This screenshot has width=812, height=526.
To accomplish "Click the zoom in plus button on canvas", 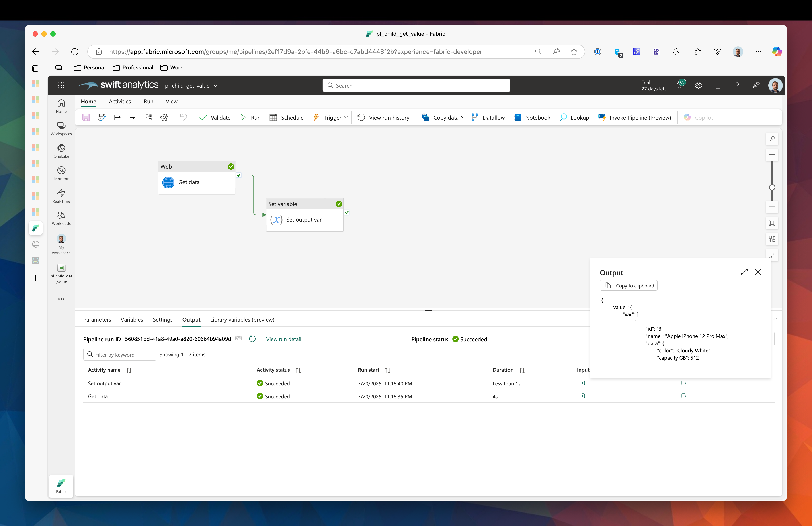I will [772, 154].
